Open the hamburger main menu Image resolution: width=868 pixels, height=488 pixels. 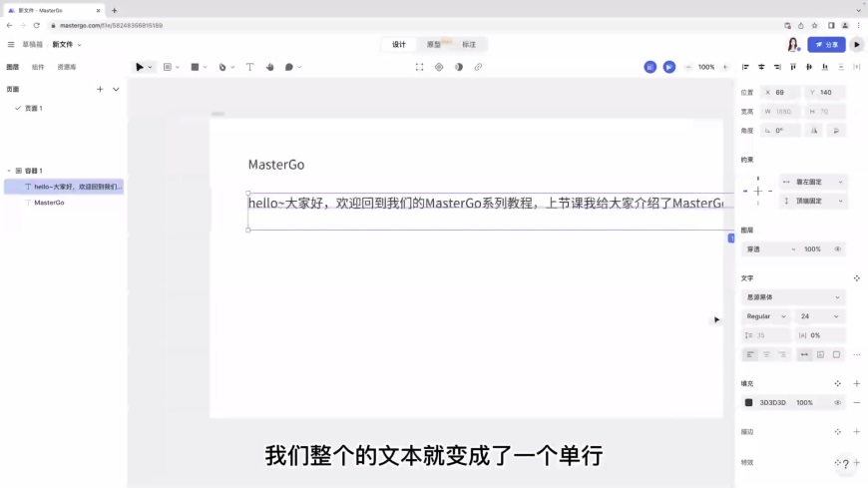pyautogui.click(x=11, y=44)
